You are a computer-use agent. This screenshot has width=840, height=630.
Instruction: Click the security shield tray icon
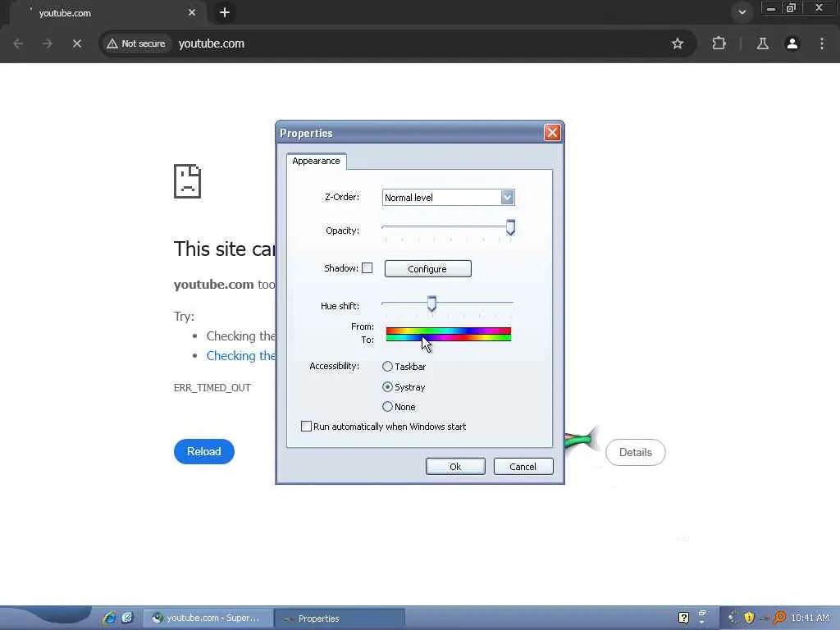click(x=749, y=618)
